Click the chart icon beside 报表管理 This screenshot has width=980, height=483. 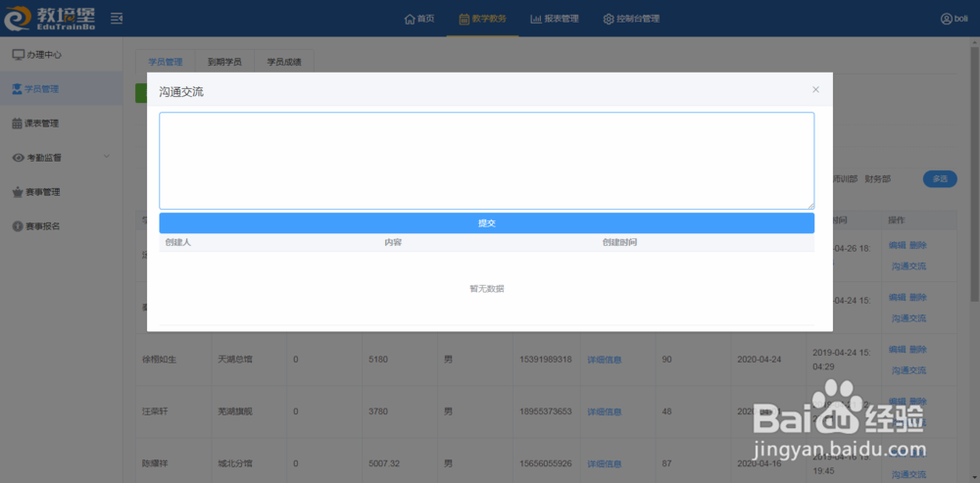tap(536, 19)
